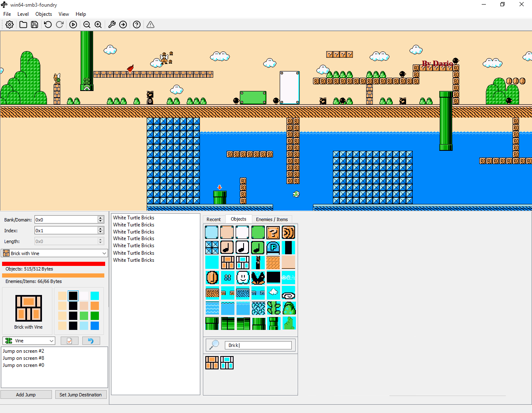Image resolution: width=532 pixels, height=413 pixels.
Task: Switch to the Enemies / Items tab
Action: coord(272,219)
